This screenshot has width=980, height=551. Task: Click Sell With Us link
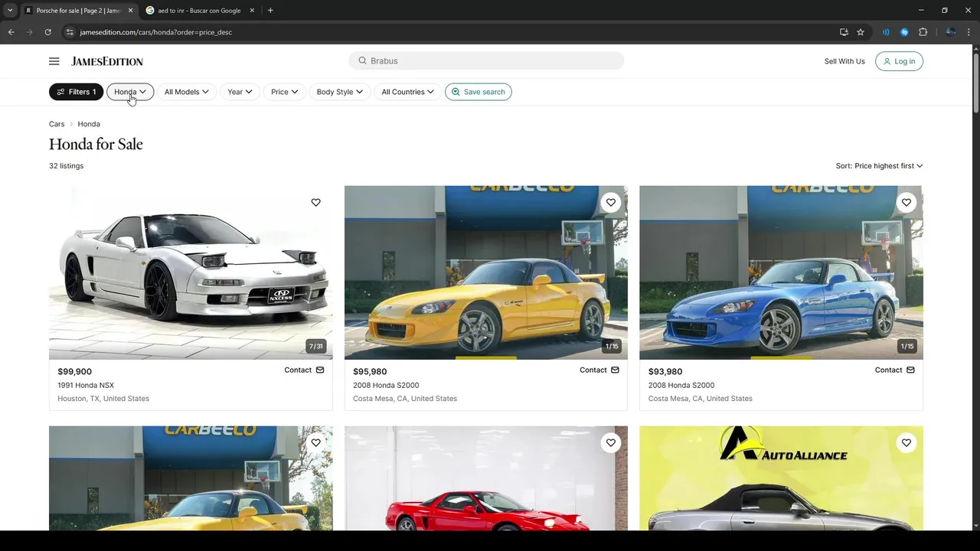click(x=844, y=61)
